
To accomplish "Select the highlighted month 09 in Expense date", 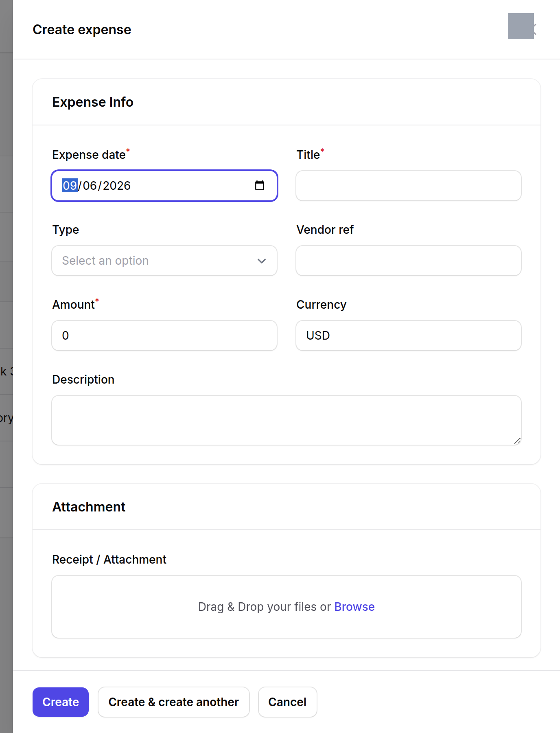I will pyautogui.click(x=70, y=186).
